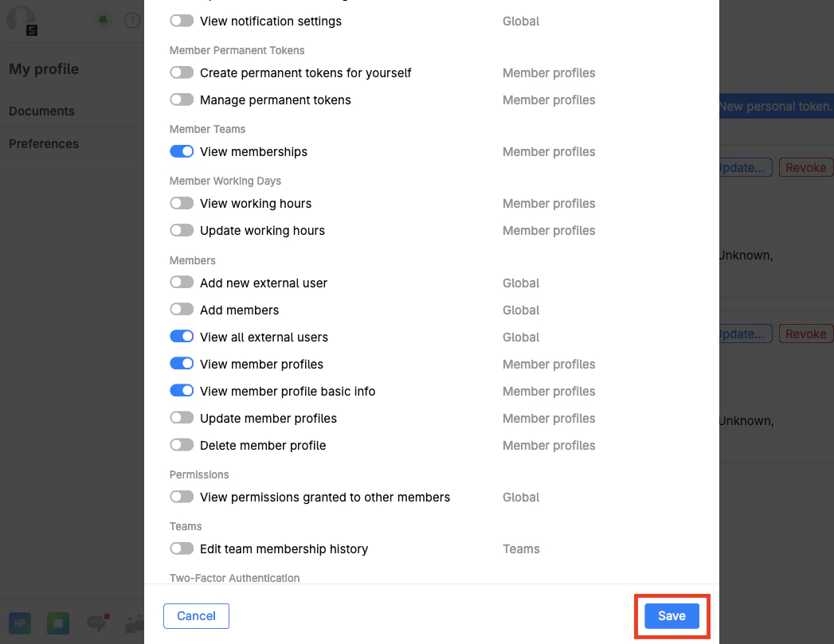Disable View all external users toggle

tap(182, 337)
